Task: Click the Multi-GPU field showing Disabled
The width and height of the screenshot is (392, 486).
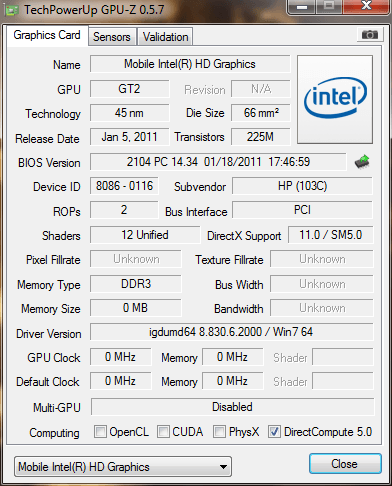Action: 232,407
